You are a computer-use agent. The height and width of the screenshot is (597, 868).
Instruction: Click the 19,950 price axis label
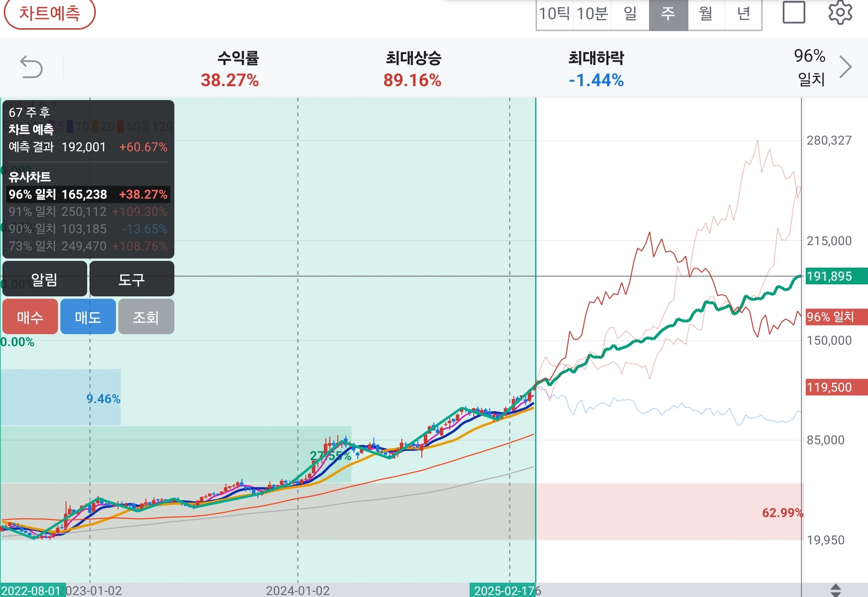point(826,540)
